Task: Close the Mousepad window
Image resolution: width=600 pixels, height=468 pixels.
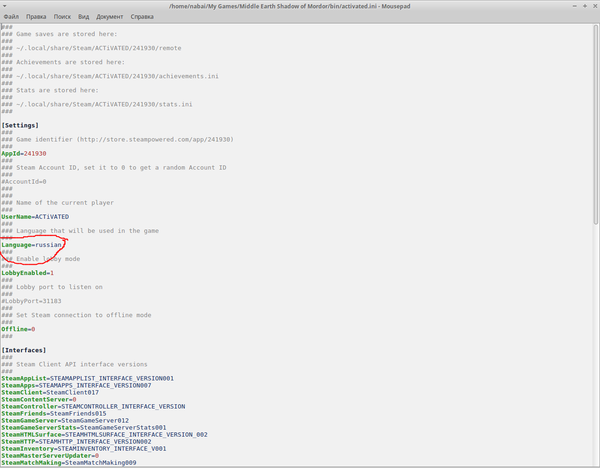Action: tap(593, 6)
